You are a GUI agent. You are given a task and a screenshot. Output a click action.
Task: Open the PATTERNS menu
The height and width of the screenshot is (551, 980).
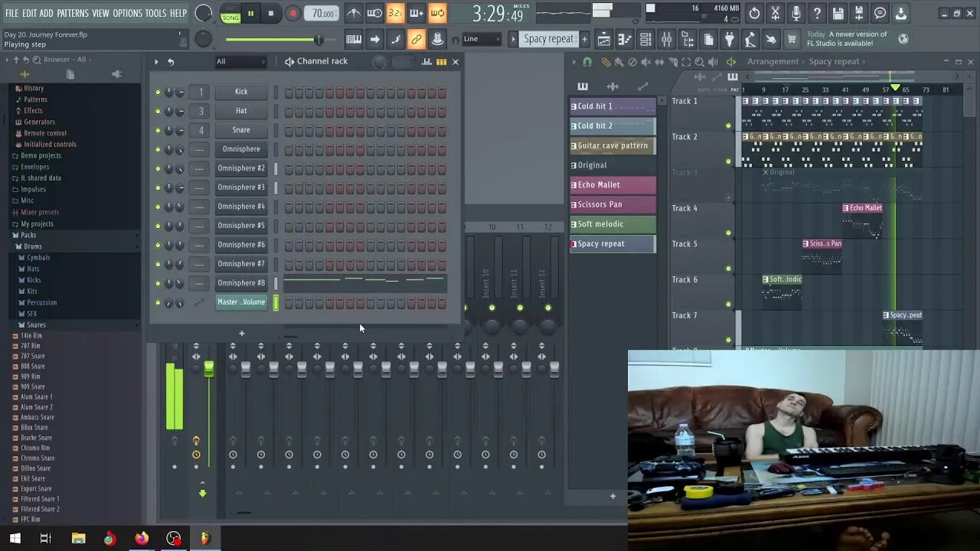73,13
